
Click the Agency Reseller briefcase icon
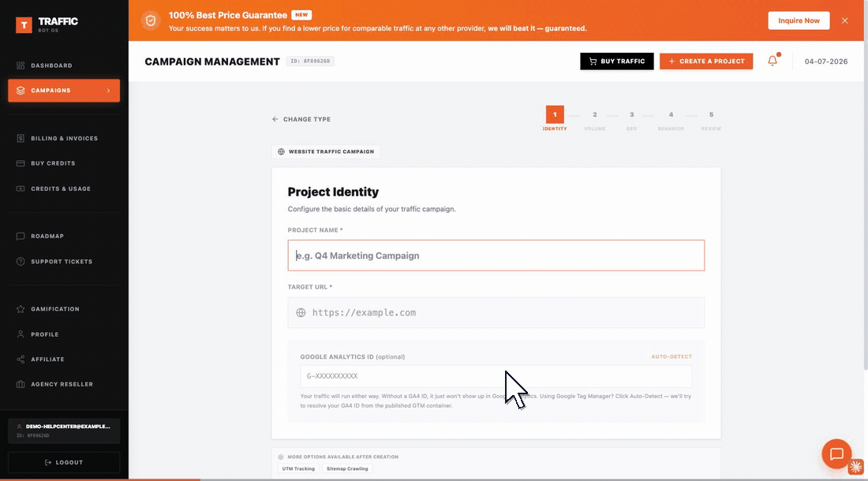pyautogui.click(x=21, y=384)
